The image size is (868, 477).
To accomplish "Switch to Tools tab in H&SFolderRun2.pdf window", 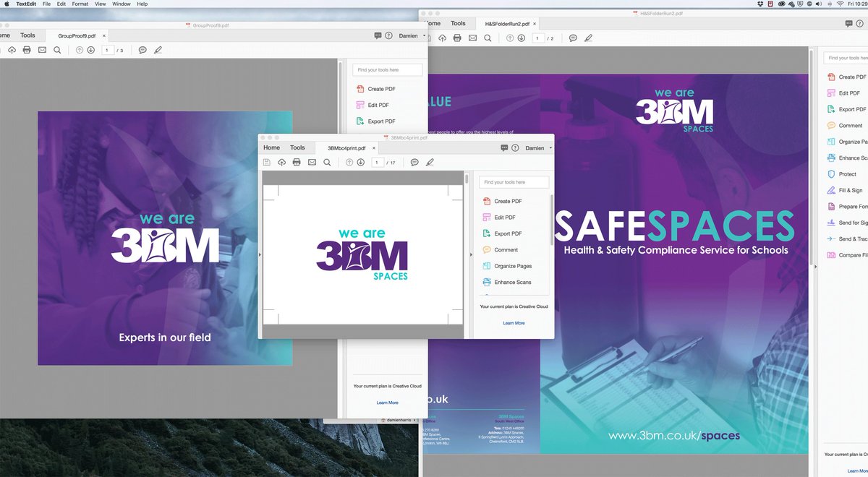I will tap(459, 23).
